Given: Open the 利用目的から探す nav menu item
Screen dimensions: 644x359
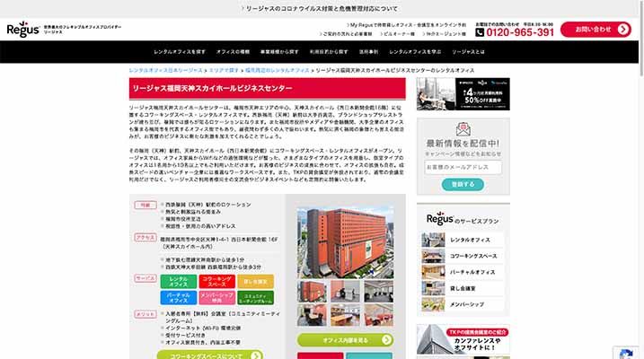Looking at the screenshot, I should 329,52.
